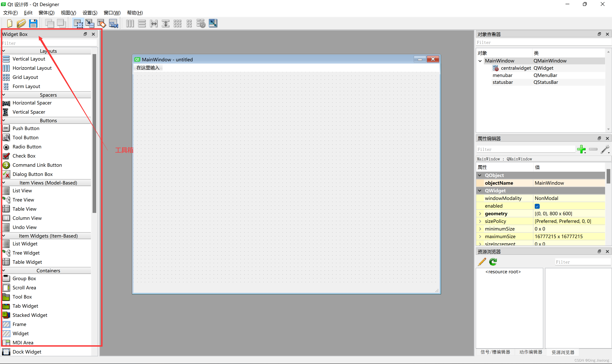
Task: Click the Widget Box filter field
Action: click(49, 43)
